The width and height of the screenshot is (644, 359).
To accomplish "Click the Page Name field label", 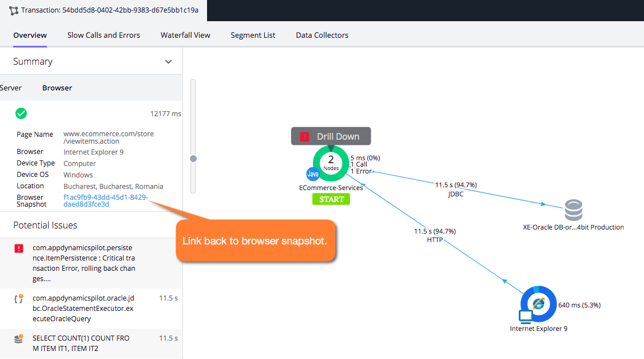I will [35, 135].
